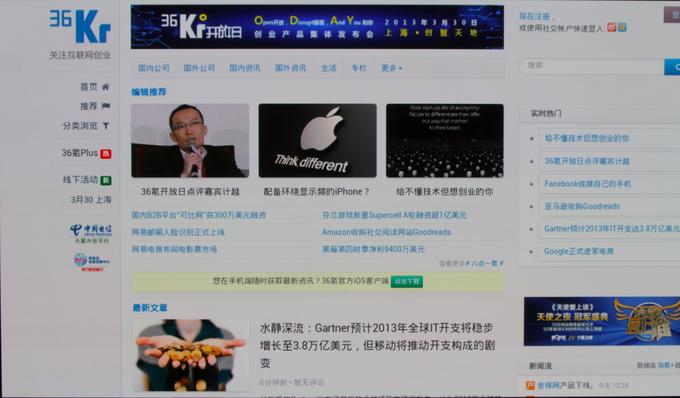
Task: Click the green new badge beside 线下活动
Action: (x=106, y=180)
